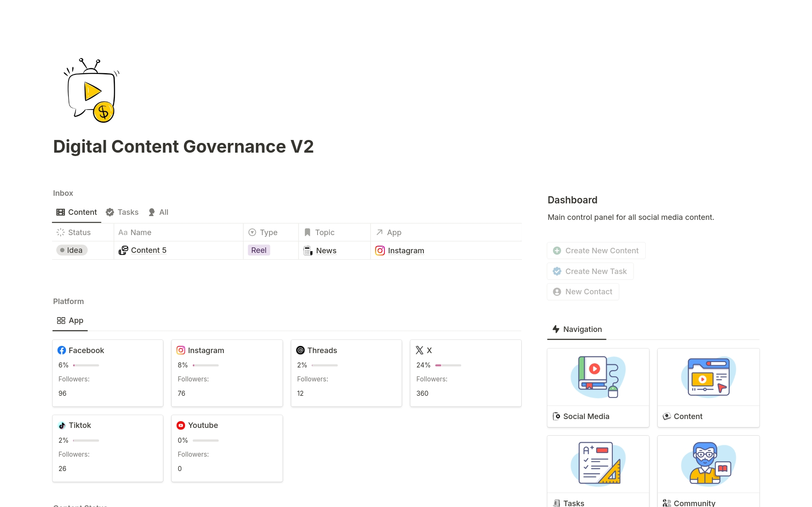The height and width of the screenshot is (507, 812).
Task: Click the Instagram platform icon
Action: click(x=181, y=350)
